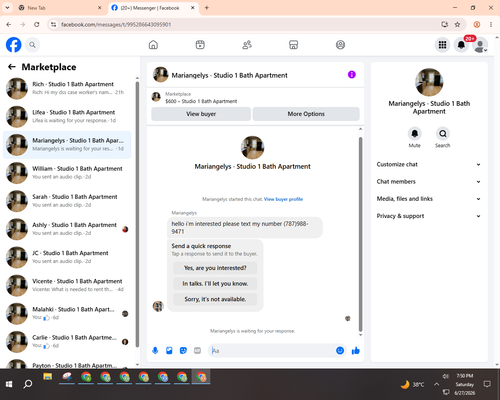Click the chat messages vertical scrollbar
The image size is (500, 400).
(360, 233)
